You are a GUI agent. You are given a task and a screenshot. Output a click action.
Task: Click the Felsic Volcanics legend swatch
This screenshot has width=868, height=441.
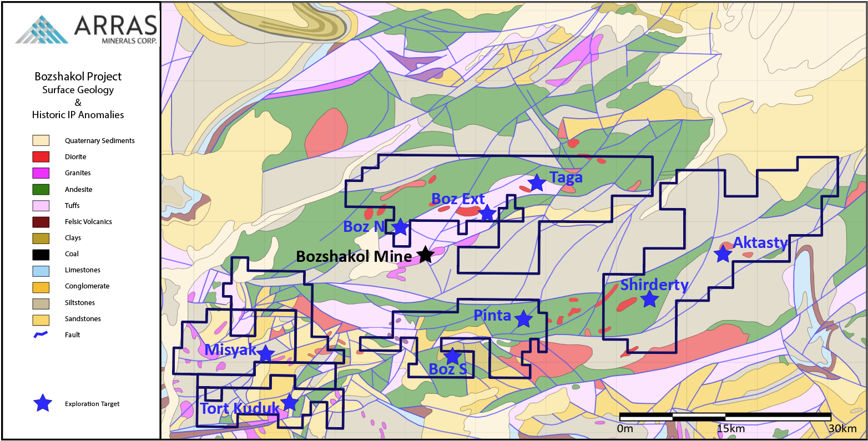pos(41,221)
